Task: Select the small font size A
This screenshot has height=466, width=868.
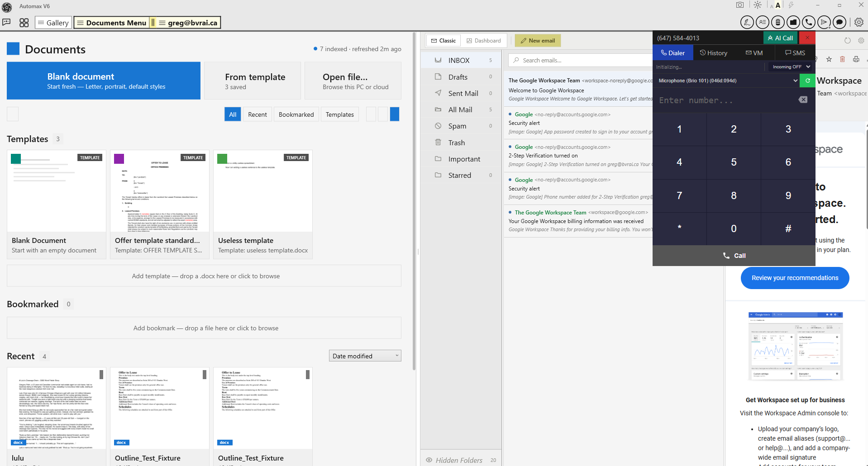Action: tap(772, 6)
